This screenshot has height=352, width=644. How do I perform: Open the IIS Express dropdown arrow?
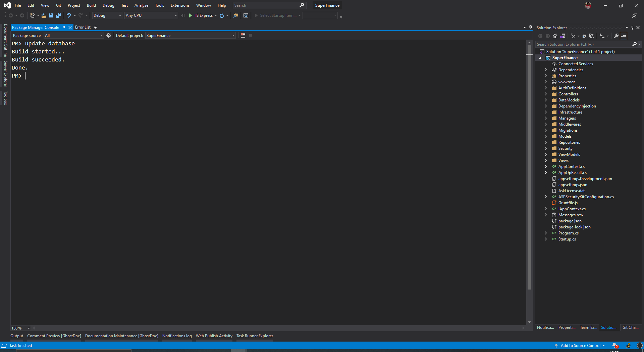[215, 15]
